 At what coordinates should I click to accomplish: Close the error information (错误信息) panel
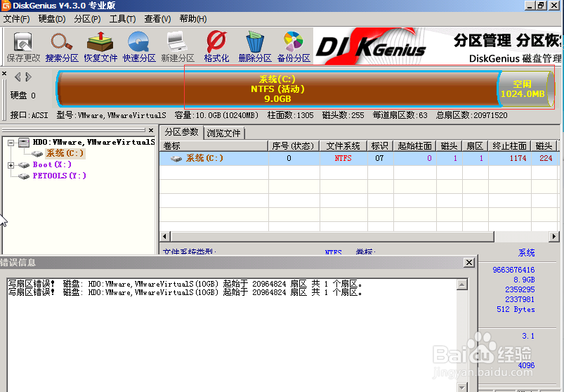[468, 263]
